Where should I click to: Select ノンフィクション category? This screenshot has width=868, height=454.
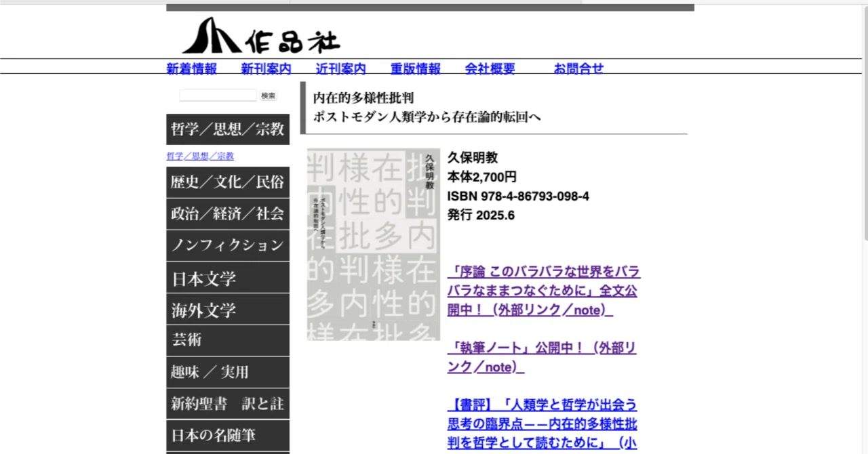coord(228,246)
